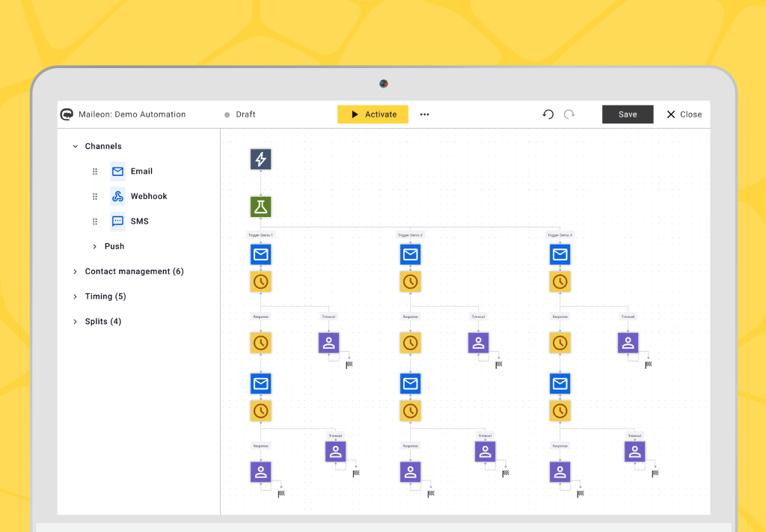Select clock under upper Response label, Trigger Demo 2 branch

pos(410,343)
